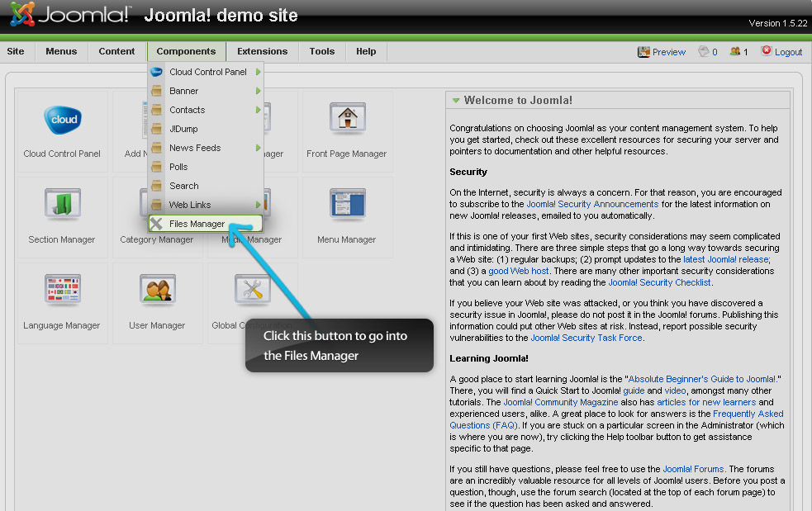Select Files Manager from Components menu

206,224
